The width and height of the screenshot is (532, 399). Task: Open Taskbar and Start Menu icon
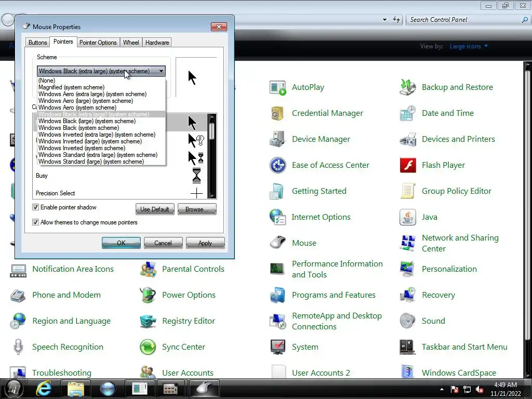pyautogui.click(x=407, y=347)
